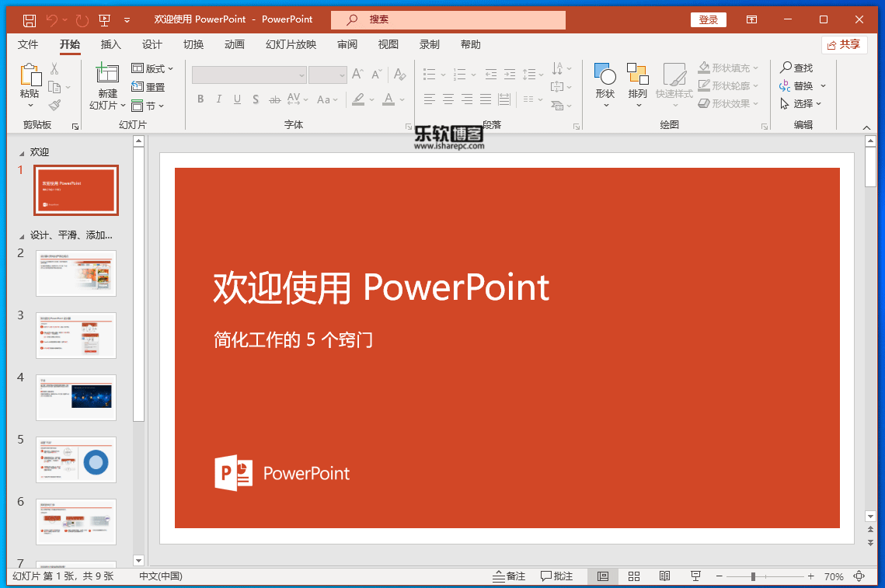Click the Arrange (排列) icon
This screenshot has height=588, width=885.
638,73
